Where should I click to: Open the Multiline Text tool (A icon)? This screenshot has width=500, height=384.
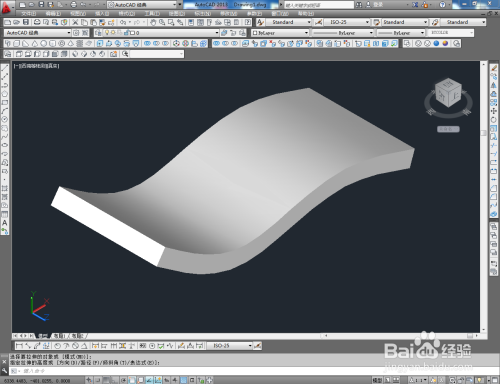5,223
